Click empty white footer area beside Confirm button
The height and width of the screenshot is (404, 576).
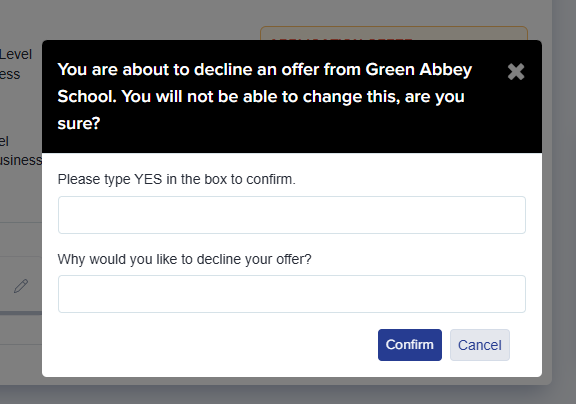pyautogui.click(x=217, y=345)
